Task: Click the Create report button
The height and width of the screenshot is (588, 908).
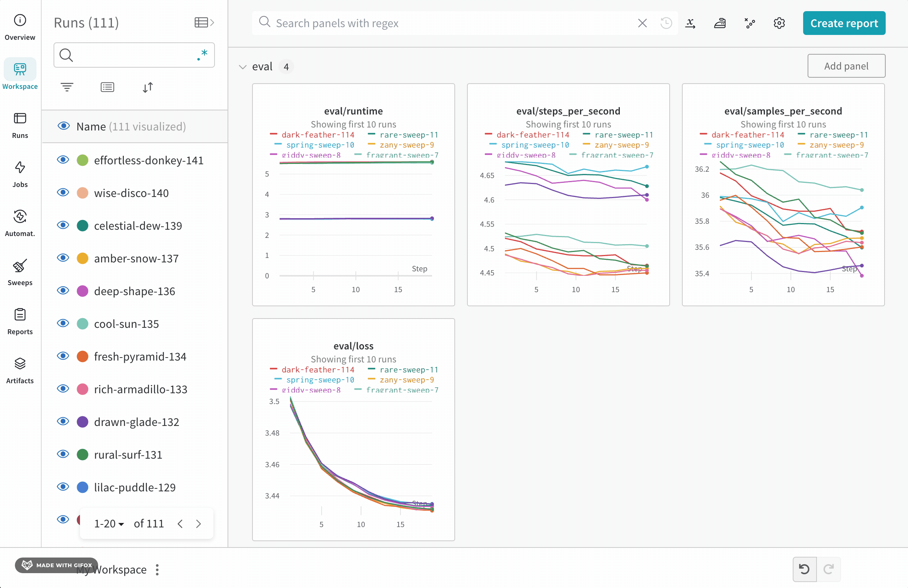Action: 844,23
